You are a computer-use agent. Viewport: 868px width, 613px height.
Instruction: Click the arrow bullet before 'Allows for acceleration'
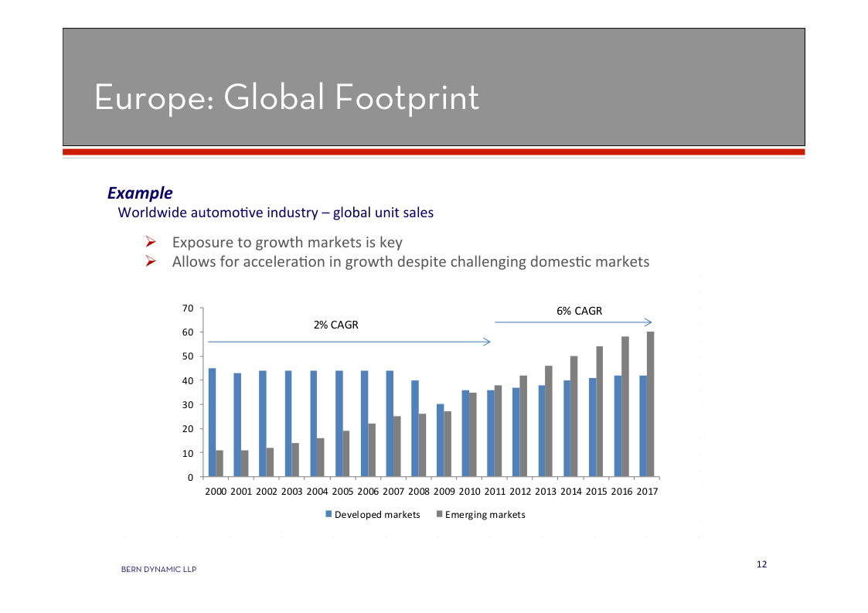coord(151,262)
